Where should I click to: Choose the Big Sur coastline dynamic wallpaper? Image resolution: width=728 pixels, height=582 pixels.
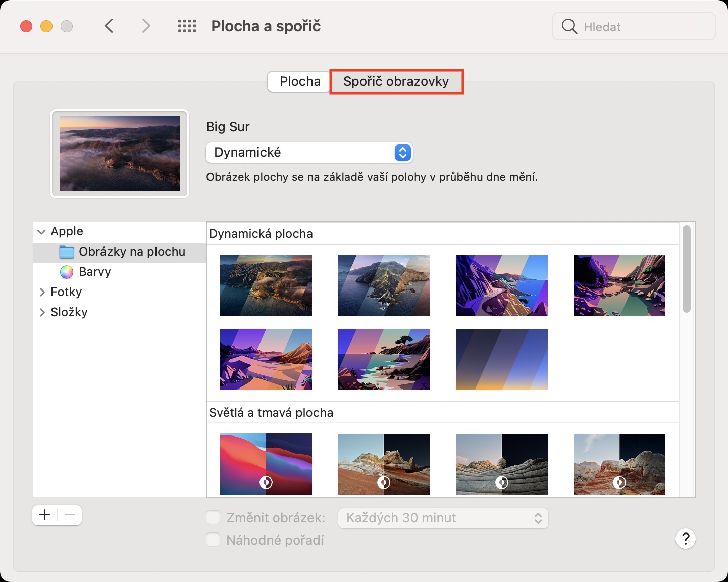(266, 285)
